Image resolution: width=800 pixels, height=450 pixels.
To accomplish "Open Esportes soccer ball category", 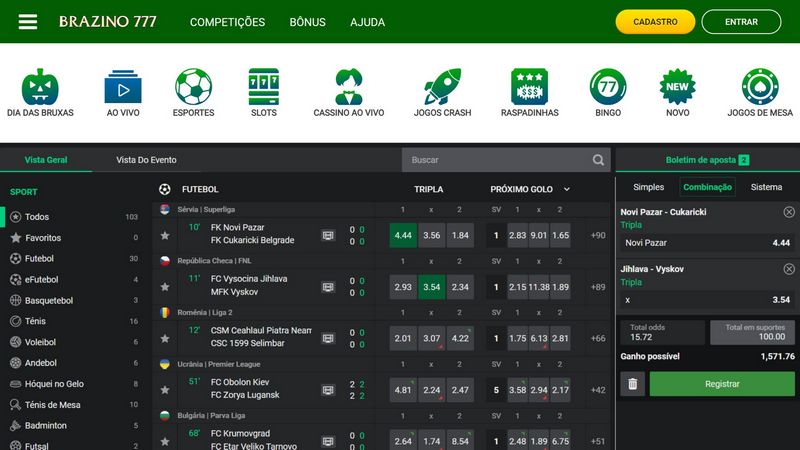I will (193, 92).
